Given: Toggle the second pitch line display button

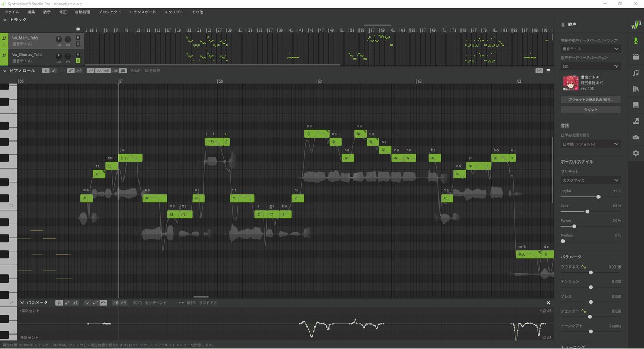Looking at the screenshot, I should pyautogui.click(x=98, y=71).
